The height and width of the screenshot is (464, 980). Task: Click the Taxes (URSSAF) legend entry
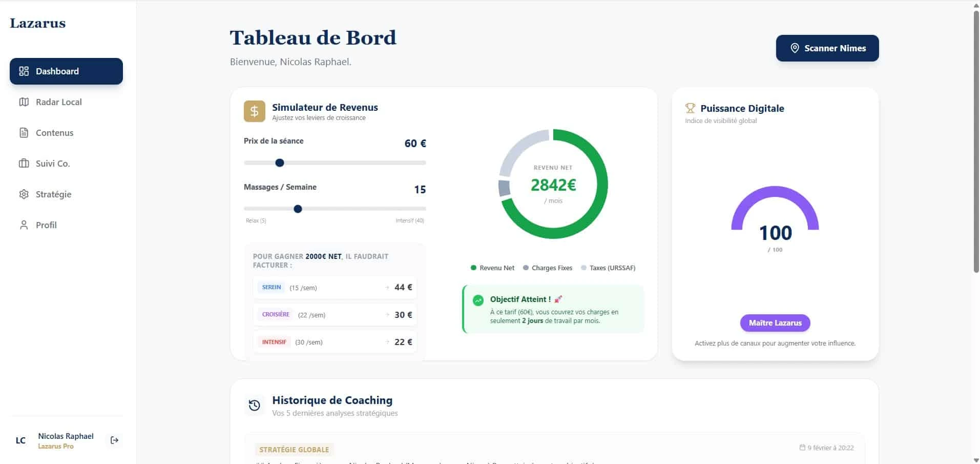[608, 268]
